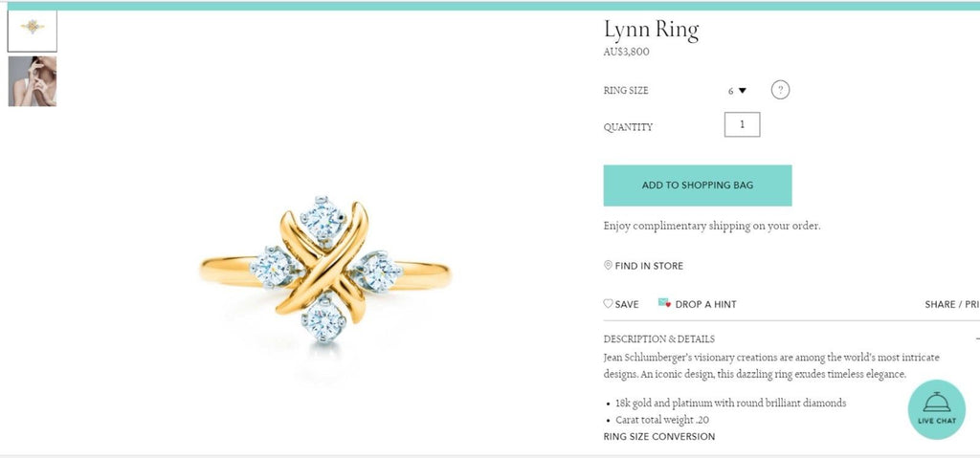Screen dimensions: 980x458
Task: Click the Share / Print link
Action: (x=952, y=304)
